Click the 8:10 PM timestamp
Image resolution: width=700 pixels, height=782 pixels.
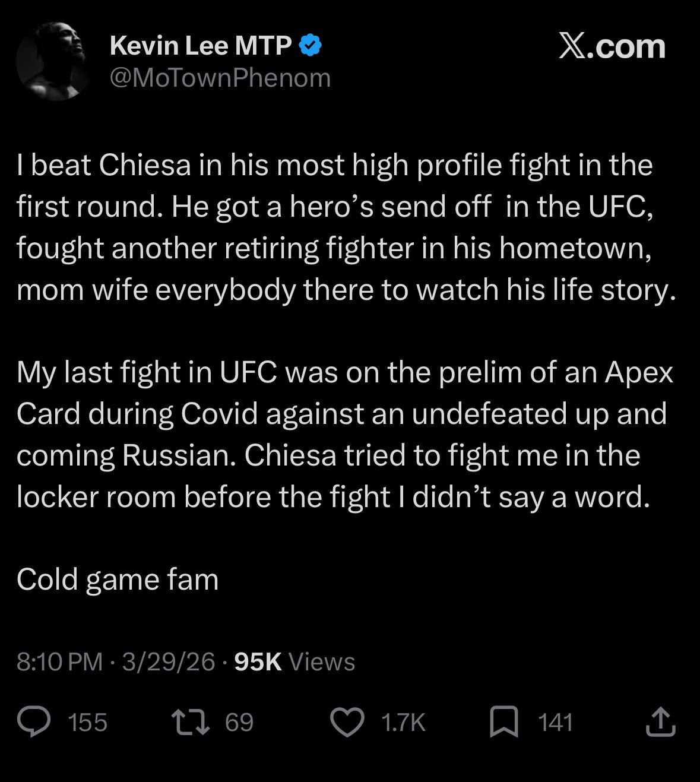[59, 661]
